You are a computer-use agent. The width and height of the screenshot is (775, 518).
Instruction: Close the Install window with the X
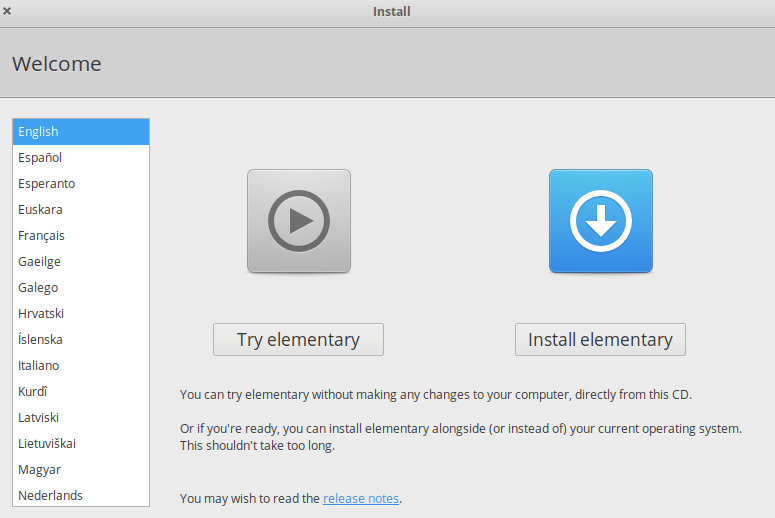click(7, 11)
